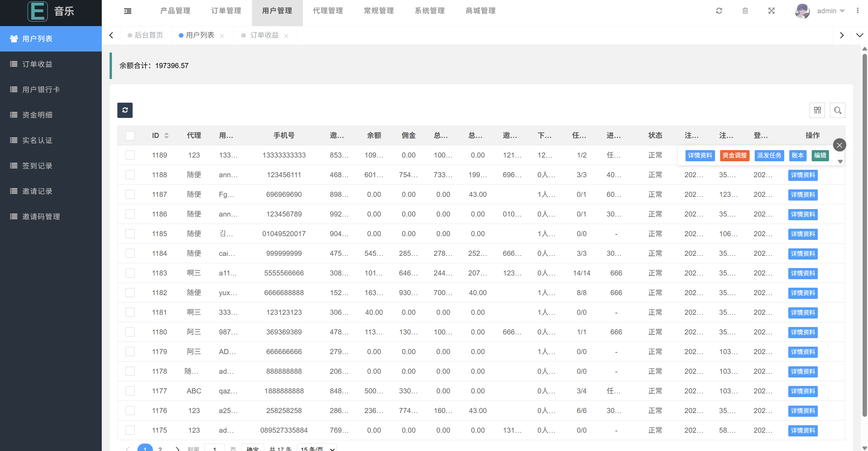Close the floating action popup with the X
The image size is (868, 451).
(840, 145)
